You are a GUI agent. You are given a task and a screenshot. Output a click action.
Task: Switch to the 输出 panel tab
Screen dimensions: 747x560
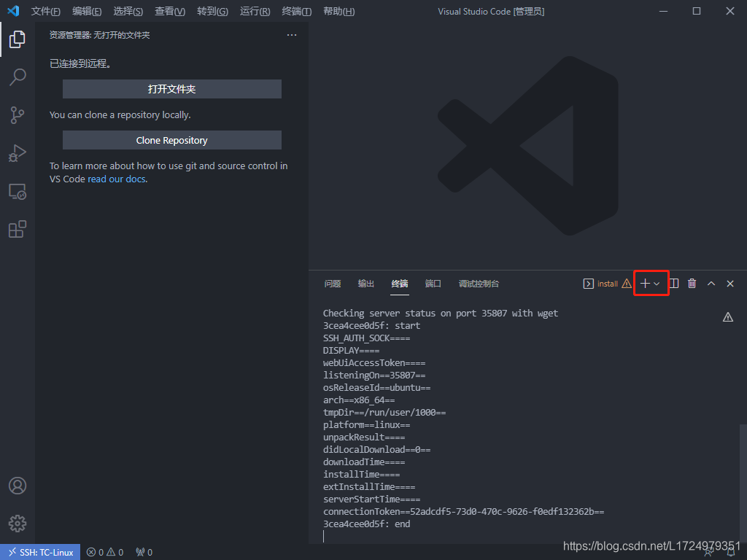coord(366,284)
